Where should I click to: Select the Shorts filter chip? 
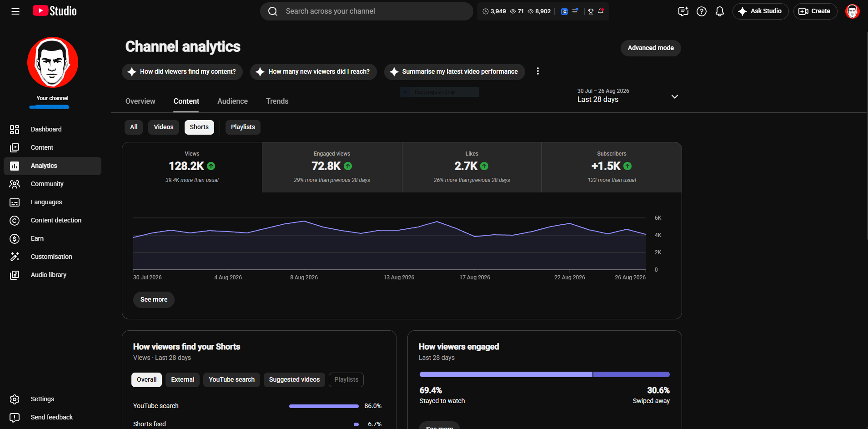click(x=199, y=127)
